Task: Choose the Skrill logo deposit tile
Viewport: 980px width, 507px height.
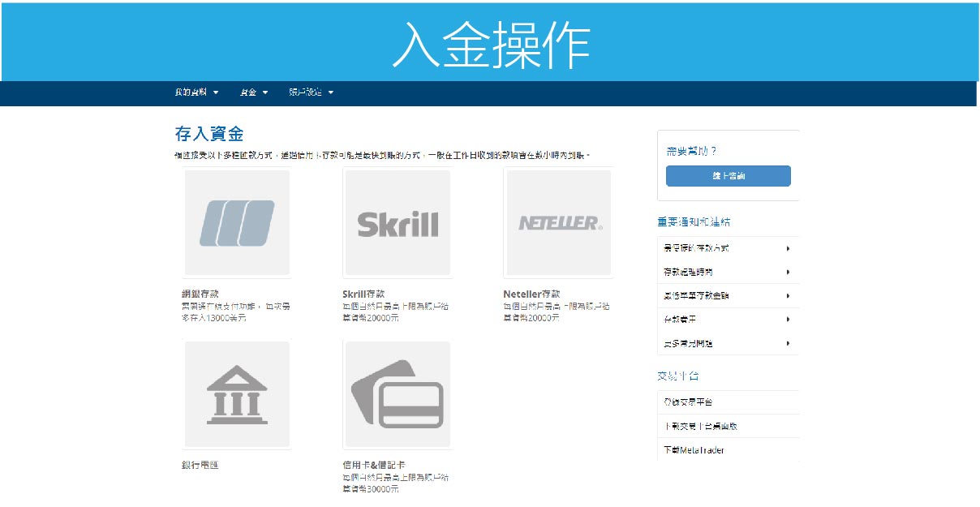Action: coord(398,223)
